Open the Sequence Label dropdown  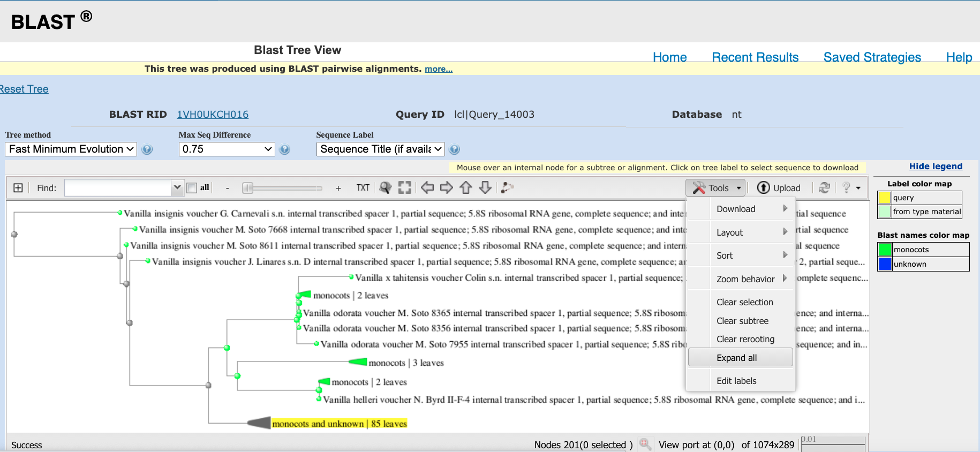coord(380,149)
